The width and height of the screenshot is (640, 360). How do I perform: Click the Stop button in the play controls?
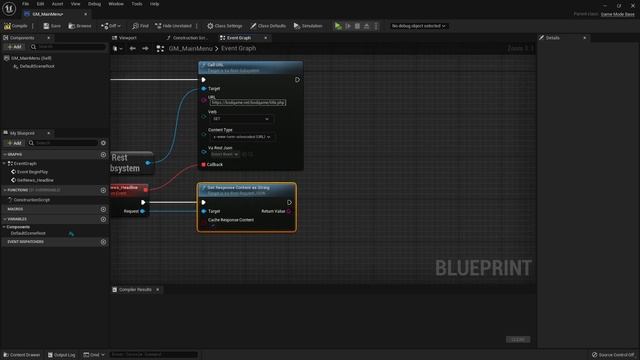coord(357,26)
